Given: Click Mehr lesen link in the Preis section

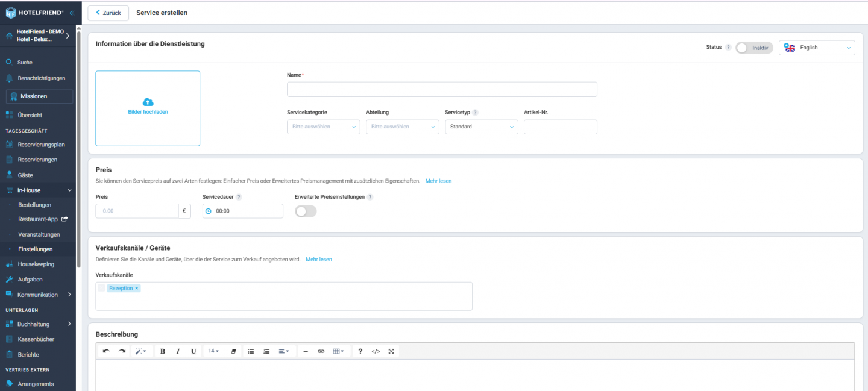Looking at the screenshot, I should [438, 181].
